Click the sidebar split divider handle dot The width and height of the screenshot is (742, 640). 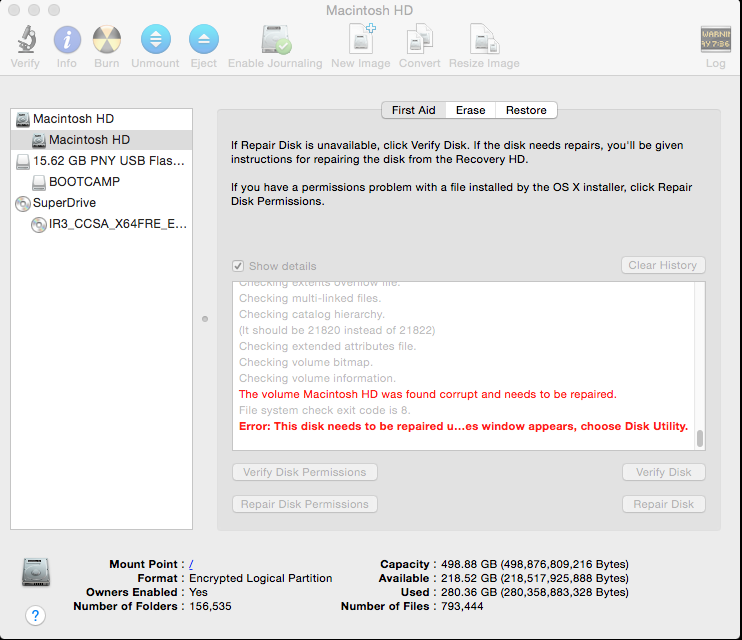(x=205, y=319)
